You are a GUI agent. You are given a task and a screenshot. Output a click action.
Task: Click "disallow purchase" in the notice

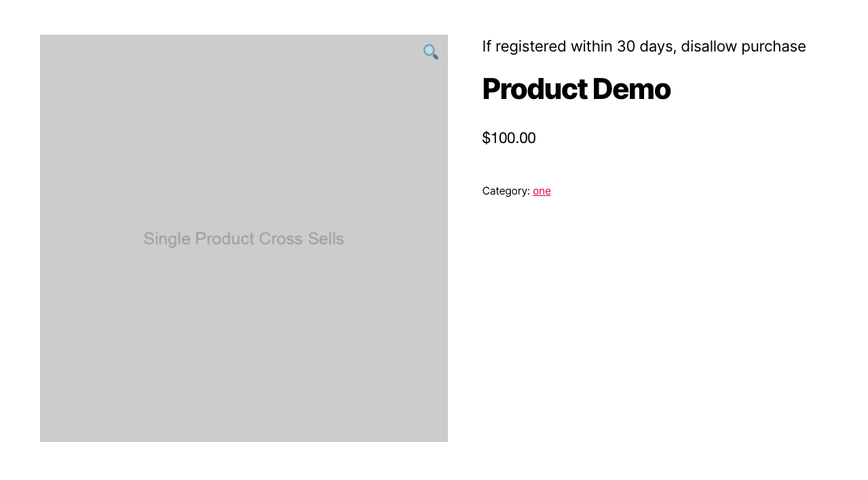point(743,46)
